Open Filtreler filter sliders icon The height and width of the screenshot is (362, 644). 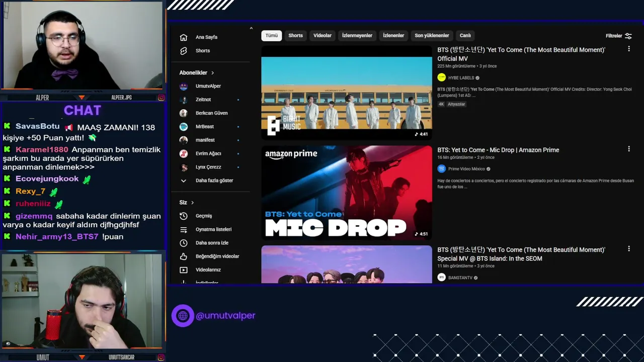[x=628, y=36]
